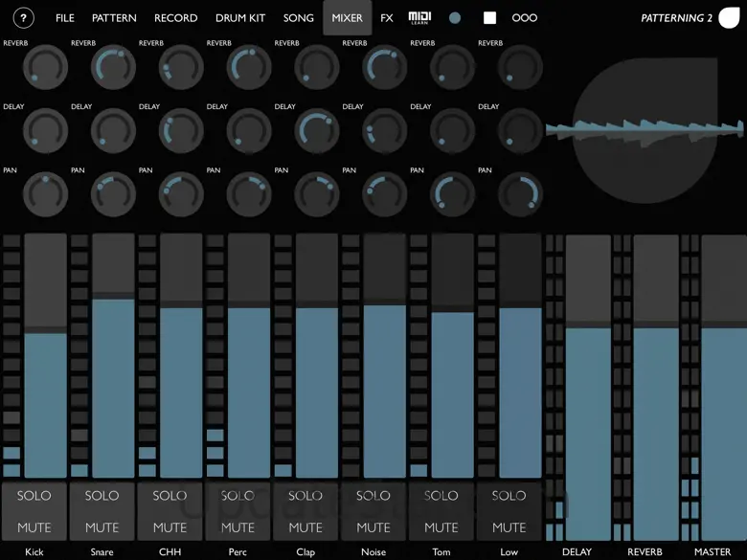Click the waveform display on the right
747x560 pixels.
[x=644, y=129]
